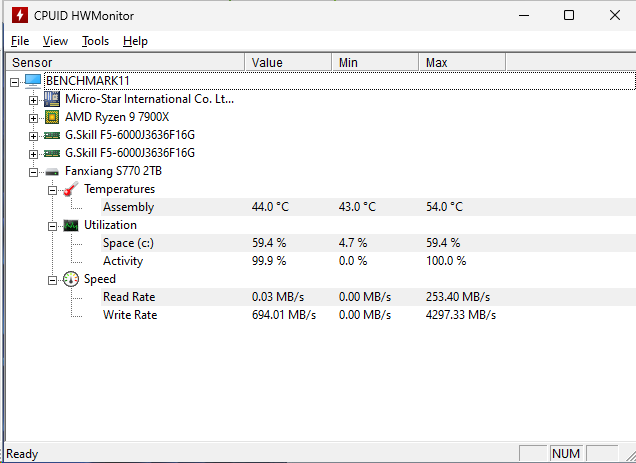Image resolution: width=636 pixels, height=463 pixels.
Task: Click the Min column header
Action: [375, 62]
